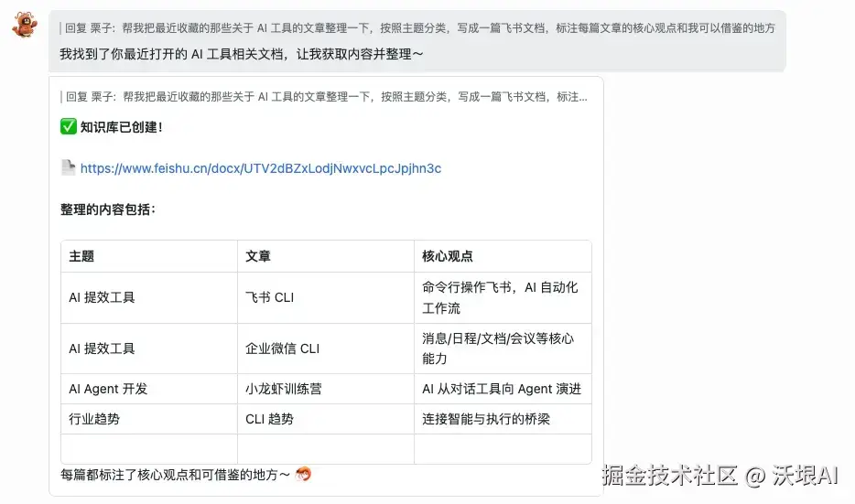This screenshot has height=504, width=855.
Task: Click the '文章' column header
Action: (326, 256)
